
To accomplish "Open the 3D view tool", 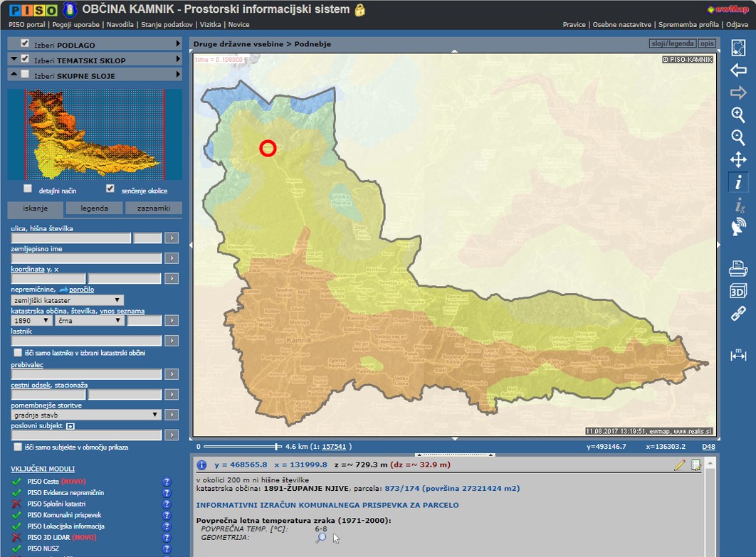I will (738, 291).
